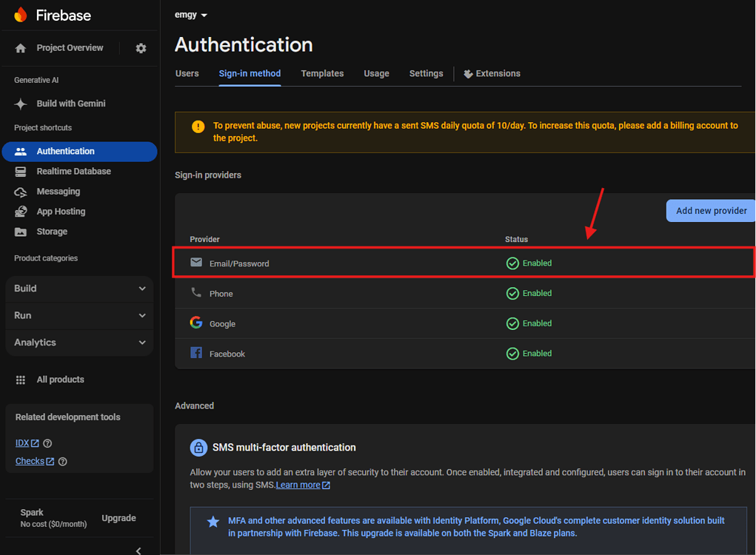Click the Upgrade button on the Spark plan

coord(118,517)
